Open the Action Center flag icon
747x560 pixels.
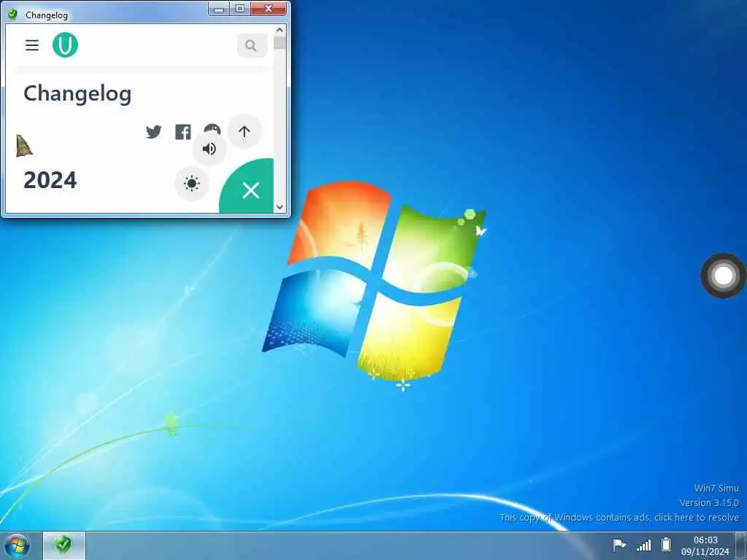coord(619,545)
